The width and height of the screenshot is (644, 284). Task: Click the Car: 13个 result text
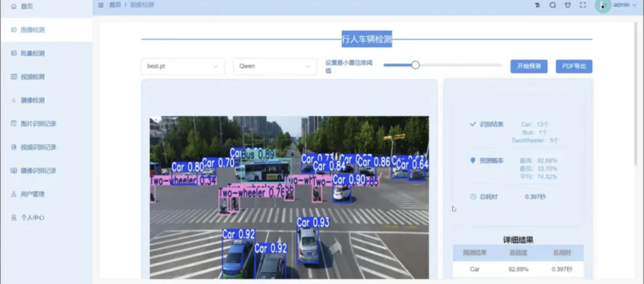tap(535, 124)
